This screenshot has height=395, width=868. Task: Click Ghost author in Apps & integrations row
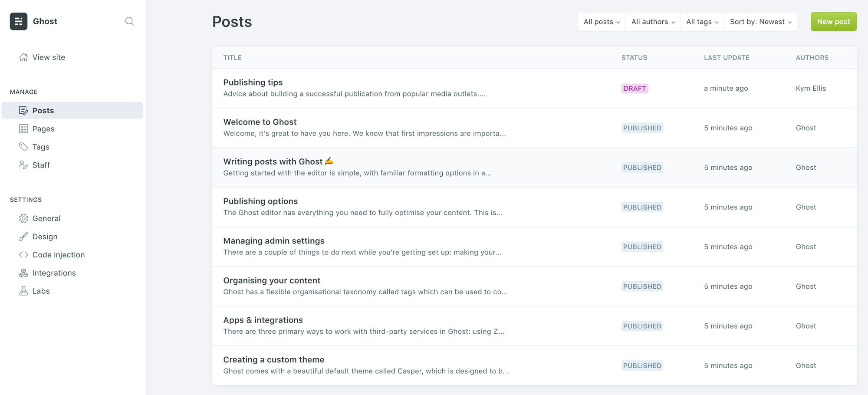coord(806,326)
